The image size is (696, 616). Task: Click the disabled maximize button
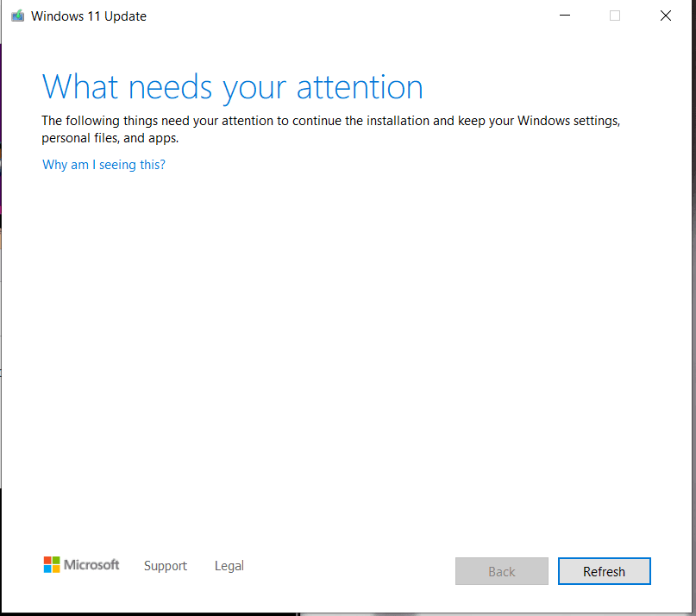click(615, 16)
